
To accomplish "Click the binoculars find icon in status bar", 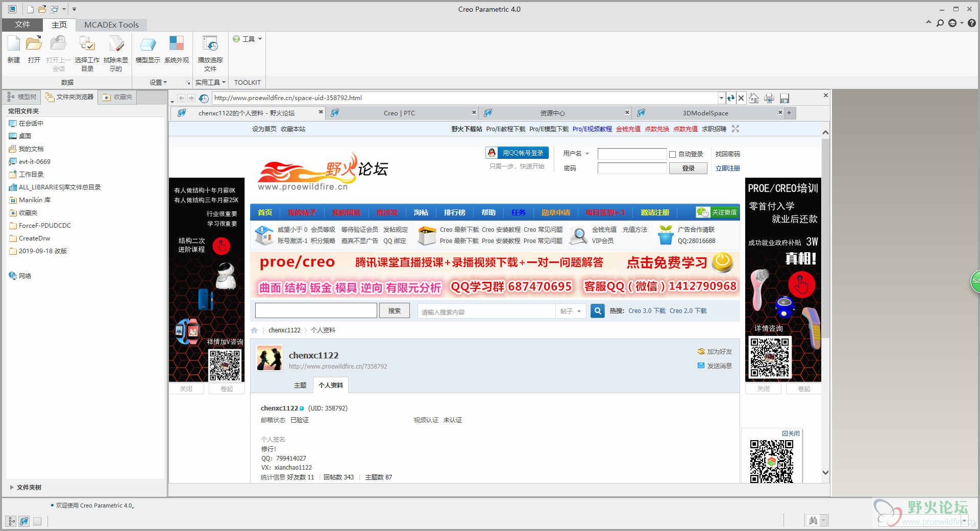I will 813,520.
